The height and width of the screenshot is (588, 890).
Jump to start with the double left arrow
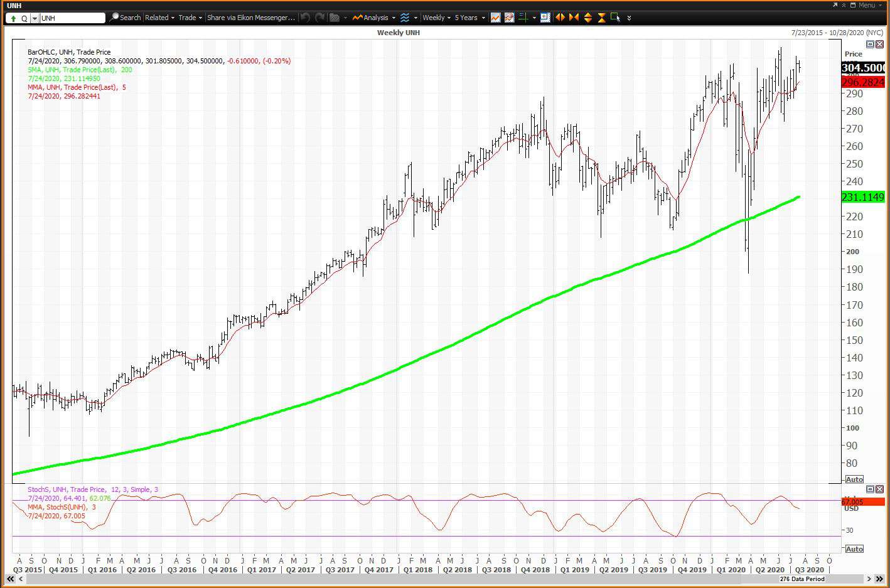10,579
